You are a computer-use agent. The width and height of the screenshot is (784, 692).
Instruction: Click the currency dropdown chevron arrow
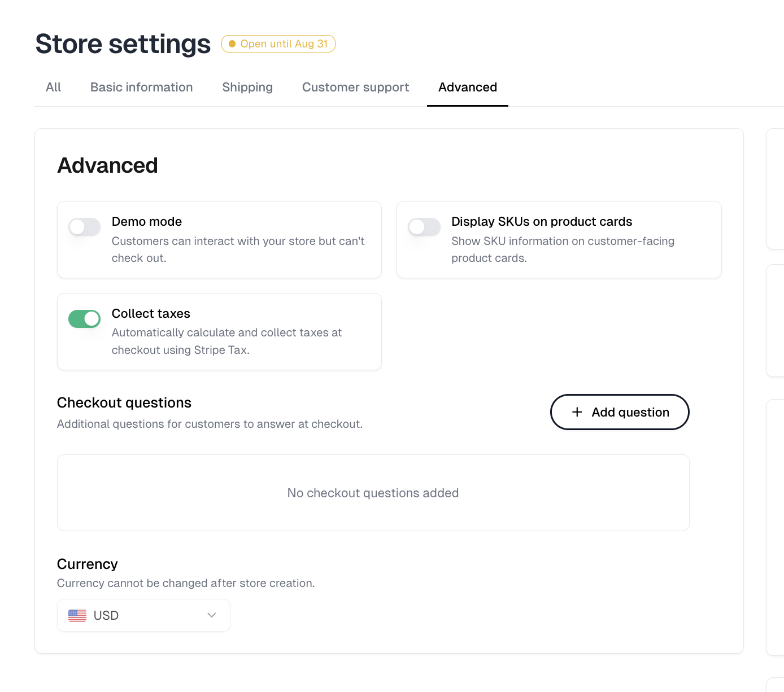(212, 615)
